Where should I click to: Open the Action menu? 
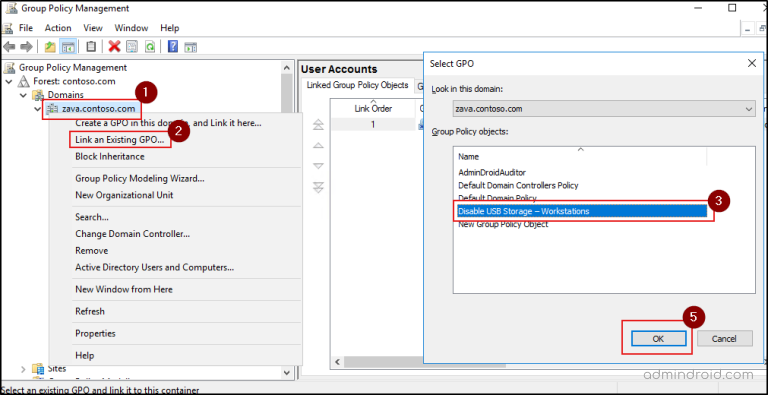58,28
